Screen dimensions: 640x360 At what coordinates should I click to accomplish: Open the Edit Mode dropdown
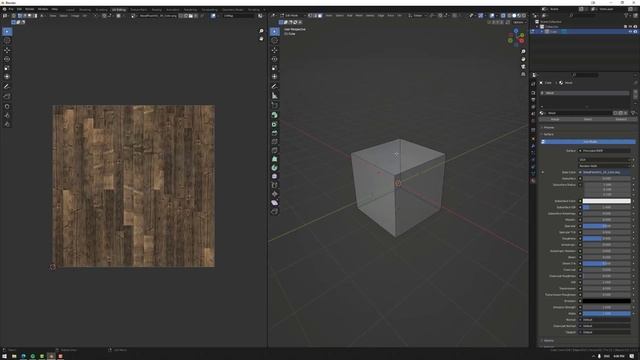292,16
